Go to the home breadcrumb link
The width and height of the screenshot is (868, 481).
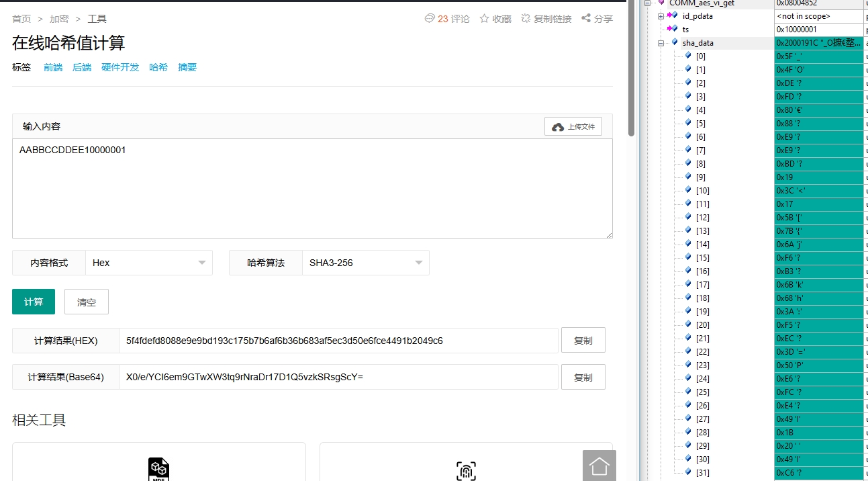21,19
